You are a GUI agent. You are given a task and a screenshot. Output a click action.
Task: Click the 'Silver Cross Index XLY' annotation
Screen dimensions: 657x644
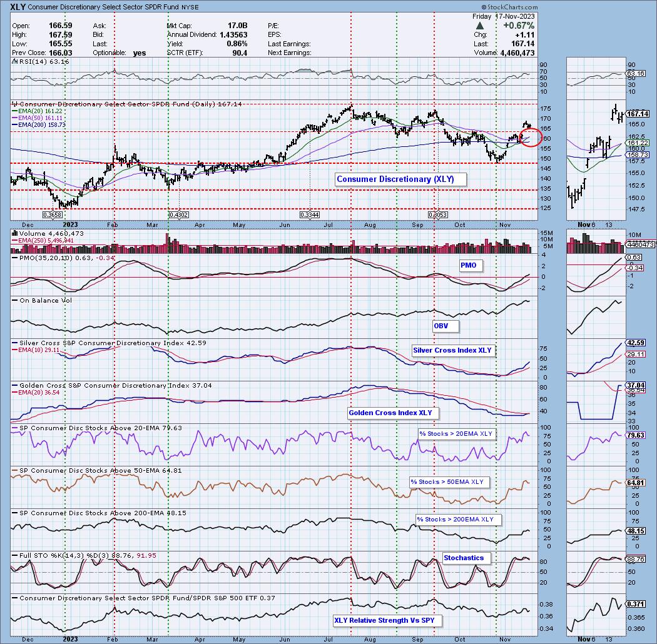coord(454,351)
